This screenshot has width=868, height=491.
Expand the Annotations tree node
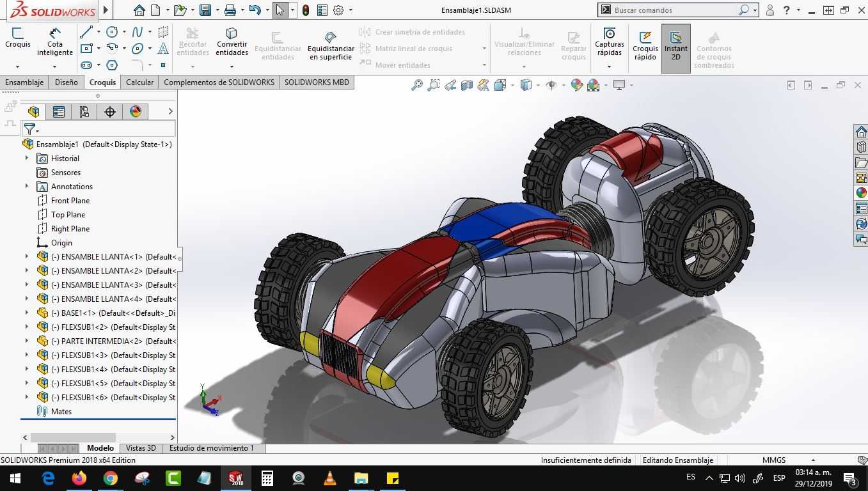[27, 186]
